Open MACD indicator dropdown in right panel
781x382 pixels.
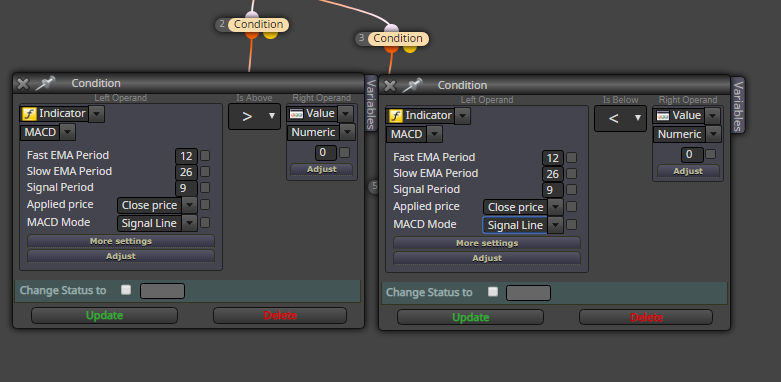coord(435,134)
